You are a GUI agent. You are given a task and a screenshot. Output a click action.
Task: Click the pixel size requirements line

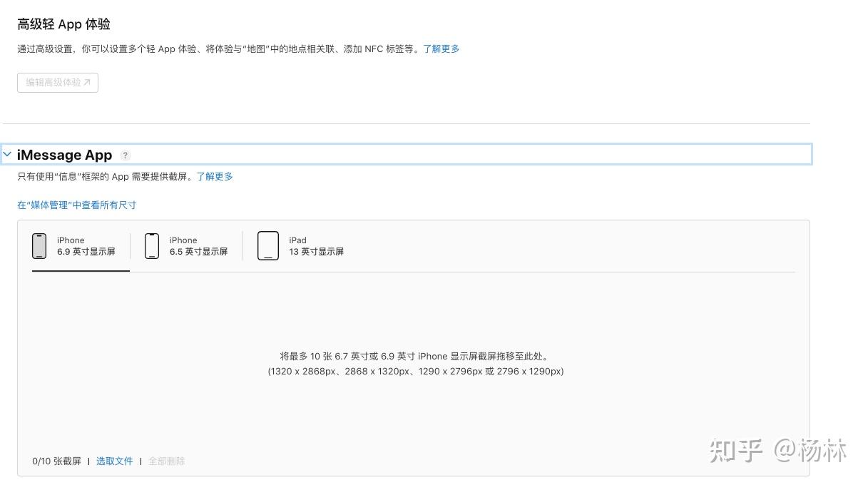point(416,372)
